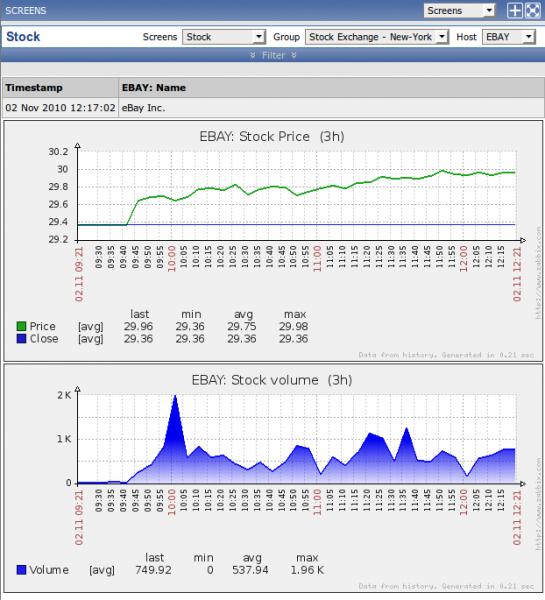
Task: Click the EBAY: Stock volume (3h) title
Action: point(272,380)
